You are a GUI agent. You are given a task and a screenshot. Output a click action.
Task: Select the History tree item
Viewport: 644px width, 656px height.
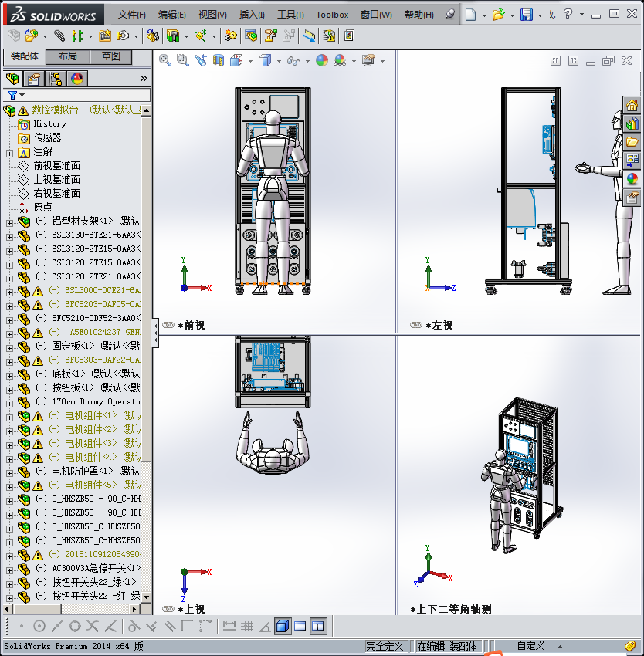coord(50,123)
